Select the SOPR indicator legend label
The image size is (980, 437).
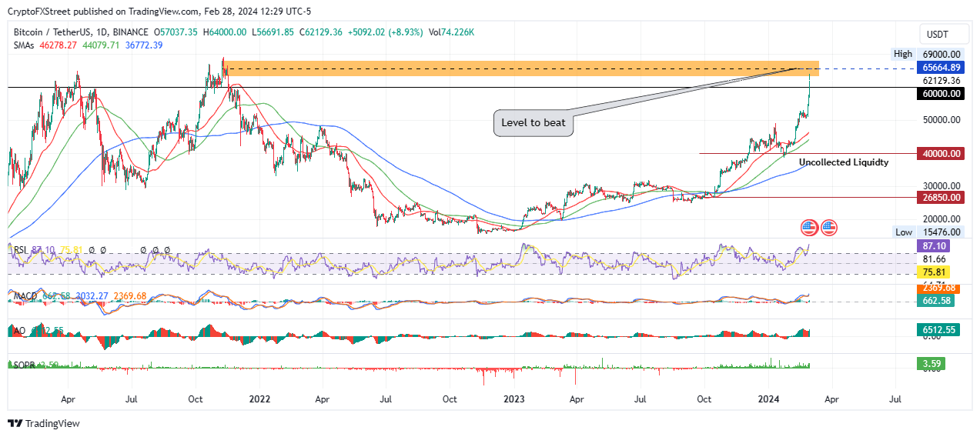[25, 364]
